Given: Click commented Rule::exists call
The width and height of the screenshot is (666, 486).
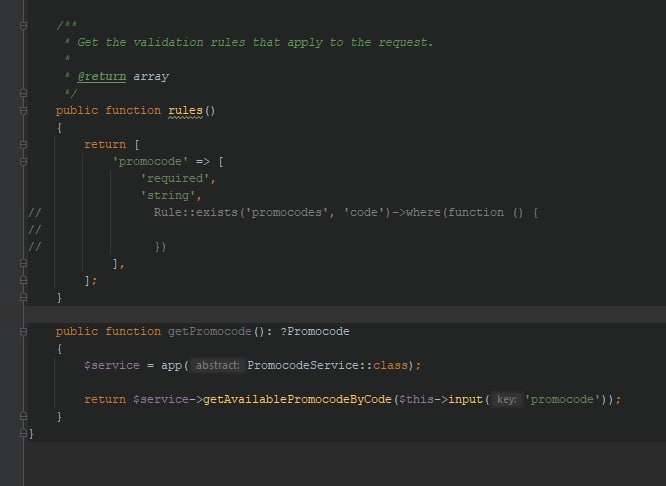Looking at the screenshot, I should 196,212.
